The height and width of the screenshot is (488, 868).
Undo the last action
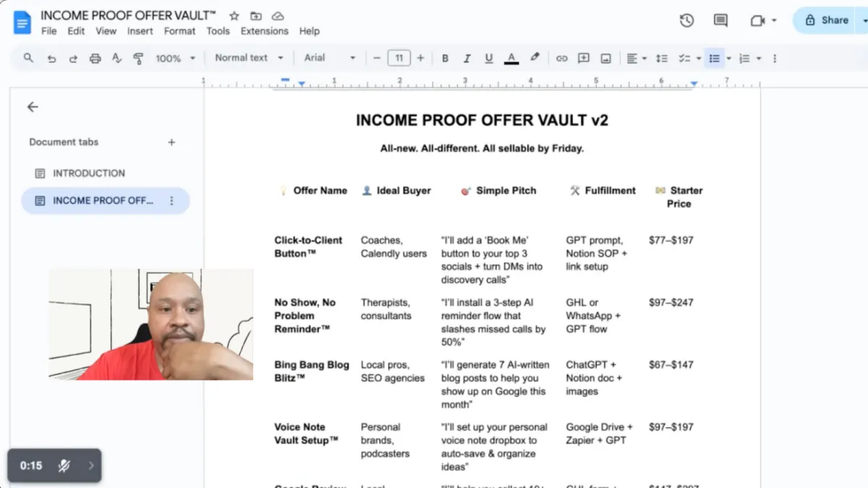tap(51, 59)
